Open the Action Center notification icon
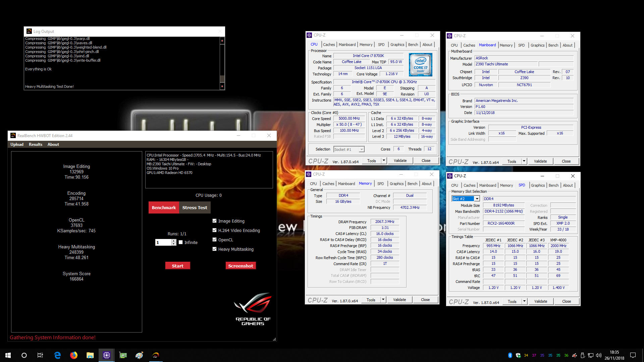Screen dimensions: 644x362 click(x=633, y=355)
